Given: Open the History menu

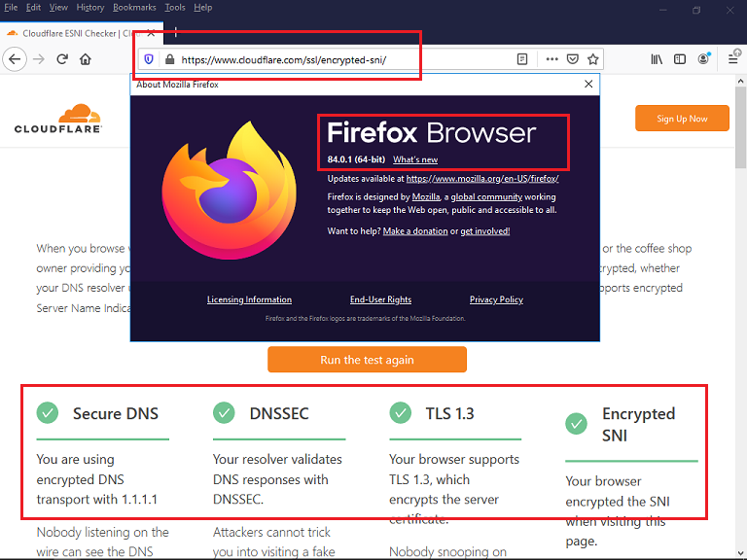Looking at the screenshot, I should pos(89,8).
